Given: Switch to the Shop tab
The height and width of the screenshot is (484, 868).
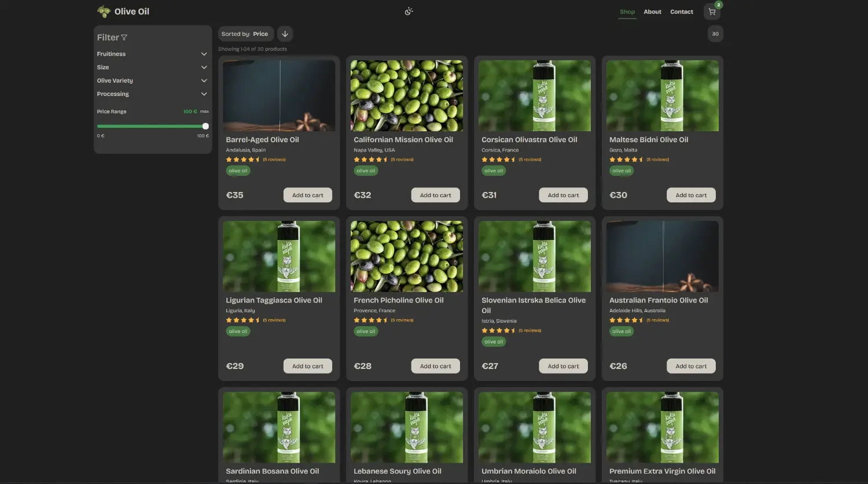Looking at the screenshot, I should pos(627,12).
